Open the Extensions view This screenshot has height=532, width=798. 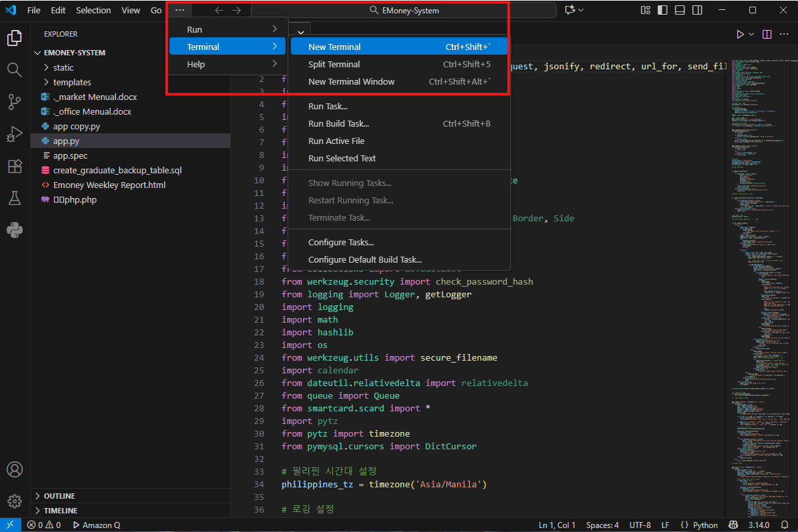point(15,166)
